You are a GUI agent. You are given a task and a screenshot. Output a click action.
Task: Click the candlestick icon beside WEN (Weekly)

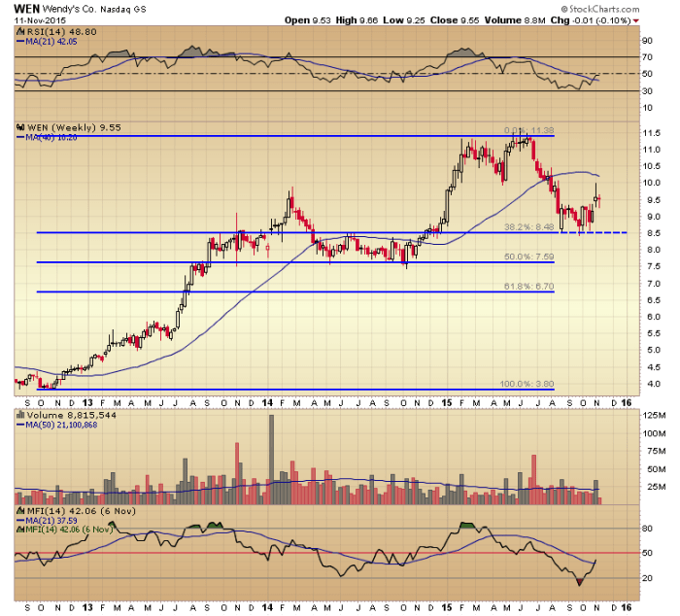point(20,128)
